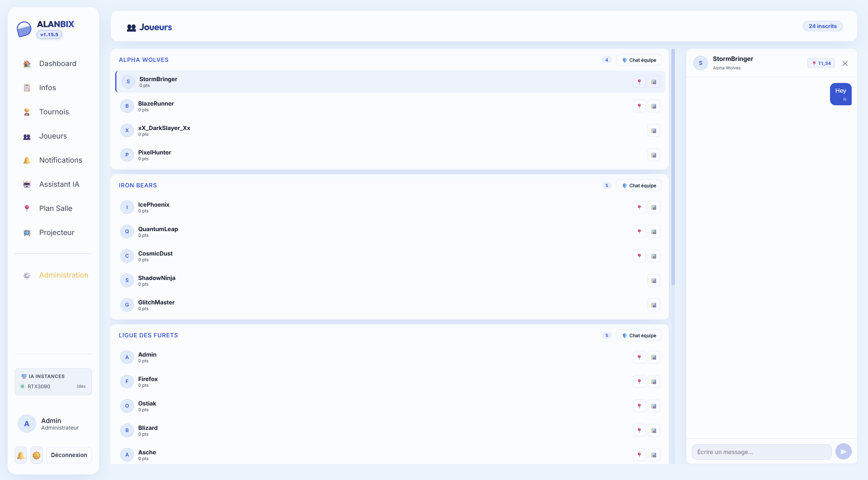
Task: Open Iron Bears Chat équipe
Action: pos(639,186)
